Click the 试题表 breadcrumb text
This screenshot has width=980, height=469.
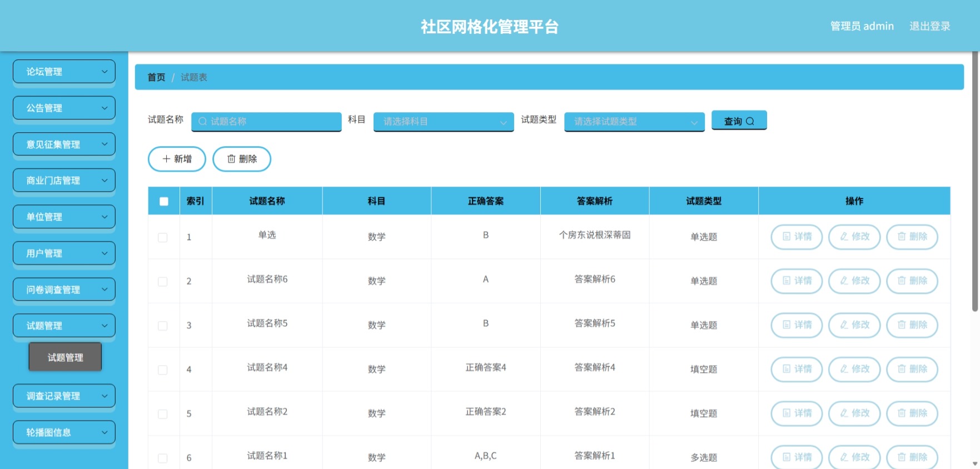(194, 77)
